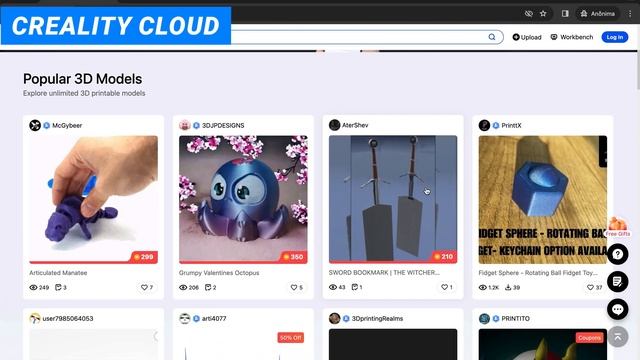
Task: Click the 299 price badge on Manatee
Action: [x=143, y=257]
